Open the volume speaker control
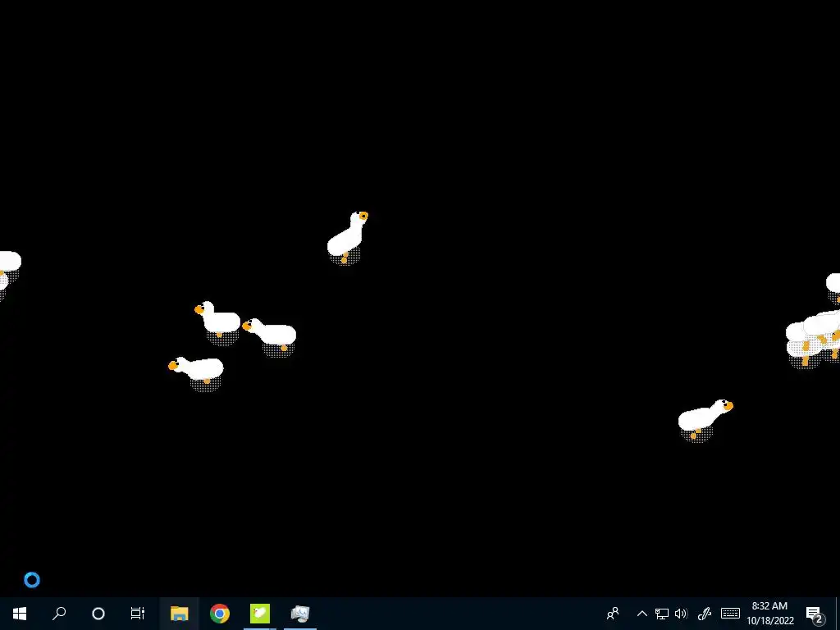This screenshot has height=630, width=840. tap(682, 614)
